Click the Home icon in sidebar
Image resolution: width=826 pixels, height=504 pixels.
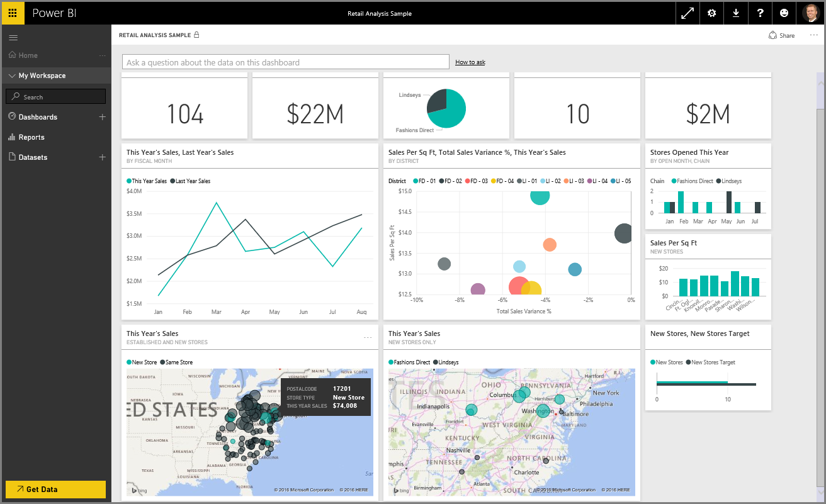click(12, 55)
